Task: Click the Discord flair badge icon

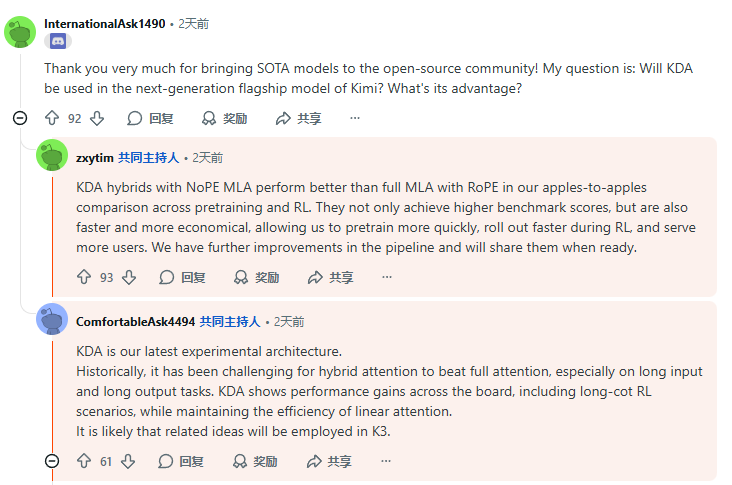Action: pos(57,42)
